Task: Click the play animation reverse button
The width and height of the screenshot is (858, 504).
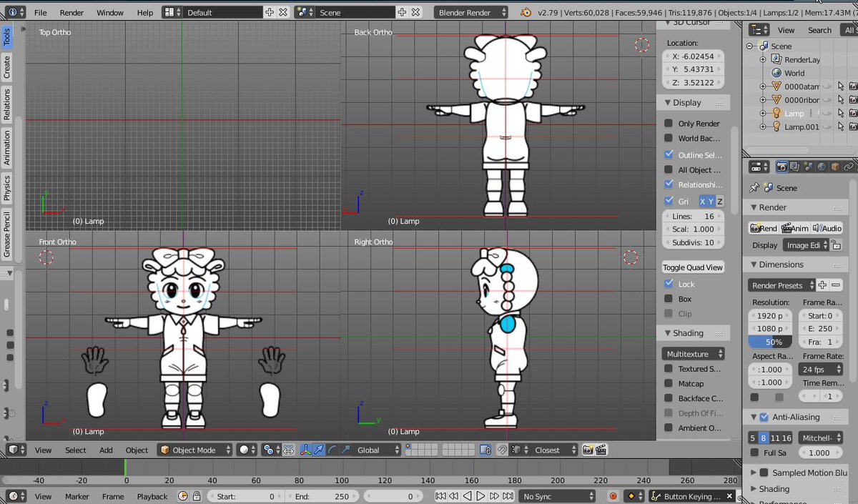Action: (x=468, y=496)
